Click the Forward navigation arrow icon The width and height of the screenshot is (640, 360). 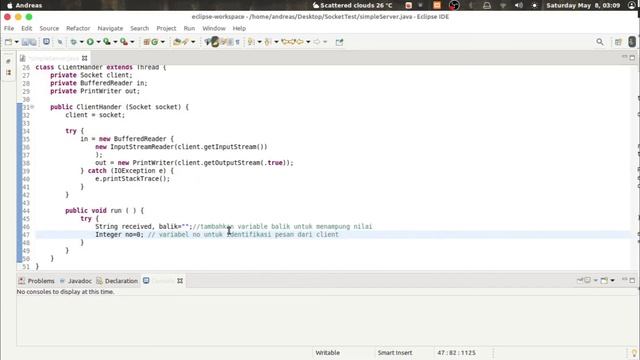317,42
